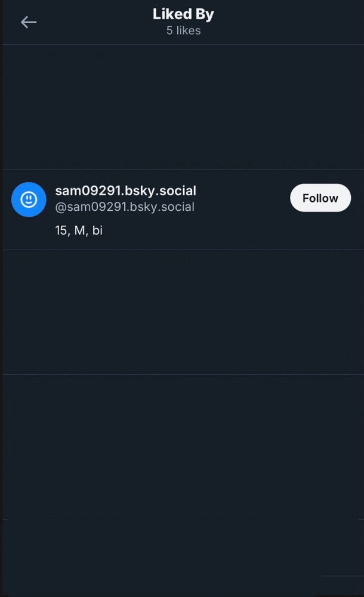The height and width of the screenshot is (597, 364).
Task: Click the back arrow to exit Liked By
Action: click(x=29, y=21)
